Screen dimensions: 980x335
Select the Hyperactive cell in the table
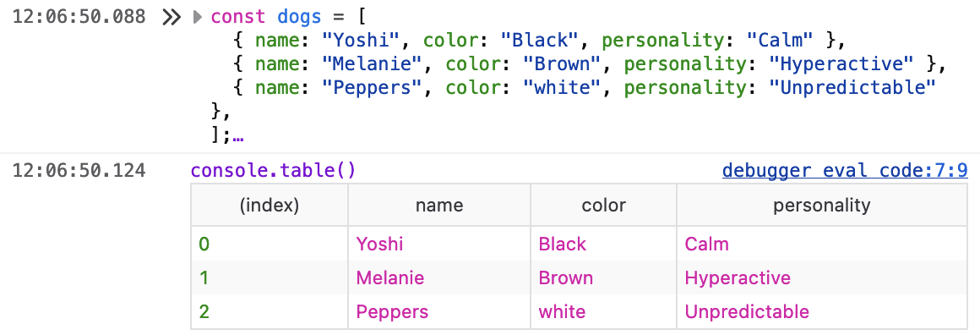[x=821, y=277]
